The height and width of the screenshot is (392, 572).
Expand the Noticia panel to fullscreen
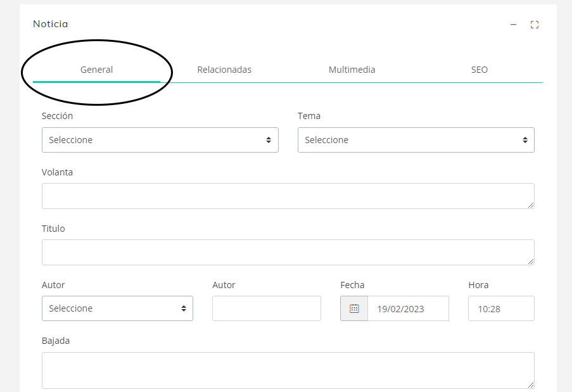point(535,25)
